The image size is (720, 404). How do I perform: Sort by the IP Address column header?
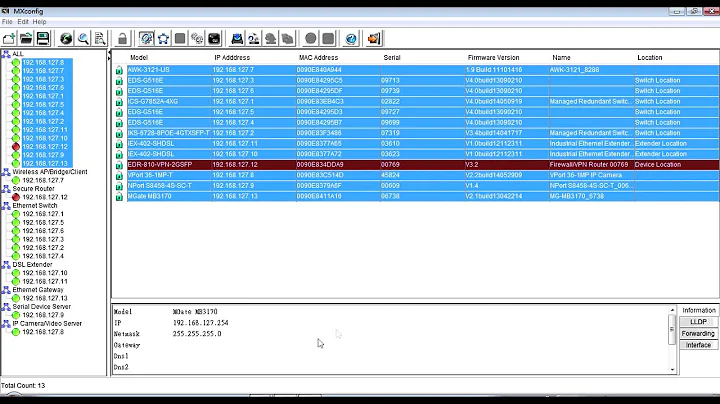pos(232,57)
